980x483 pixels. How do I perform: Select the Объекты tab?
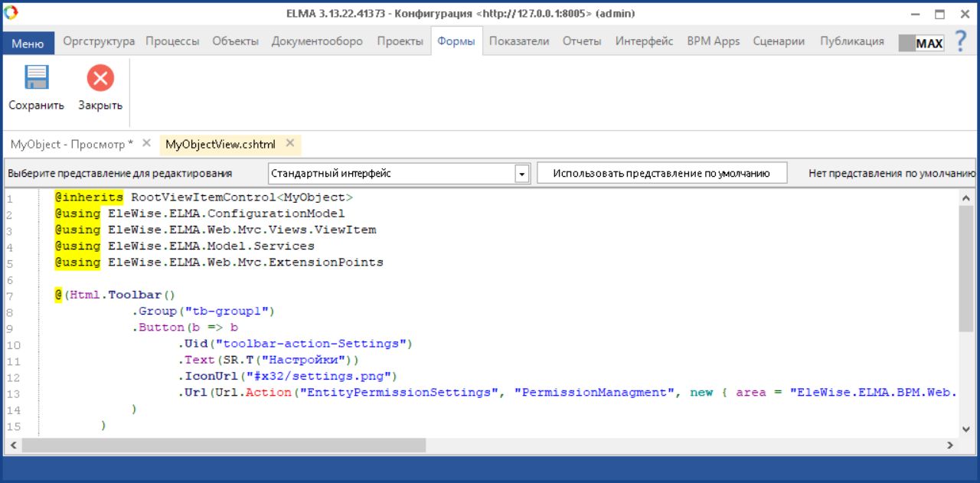(x=235, y=41)
